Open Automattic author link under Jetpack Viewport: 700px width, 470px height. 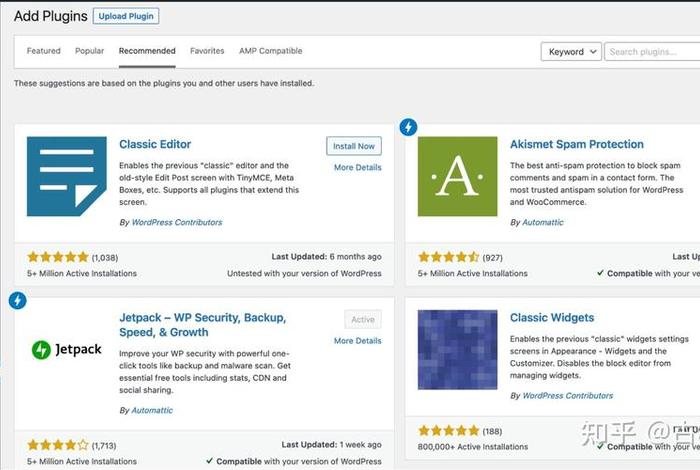[x=152, y=410]
